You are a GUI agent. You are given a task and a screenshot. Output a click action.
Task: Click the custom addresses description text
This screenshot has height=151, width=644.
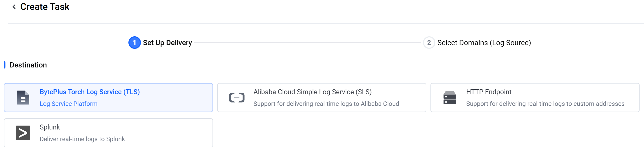545,104
